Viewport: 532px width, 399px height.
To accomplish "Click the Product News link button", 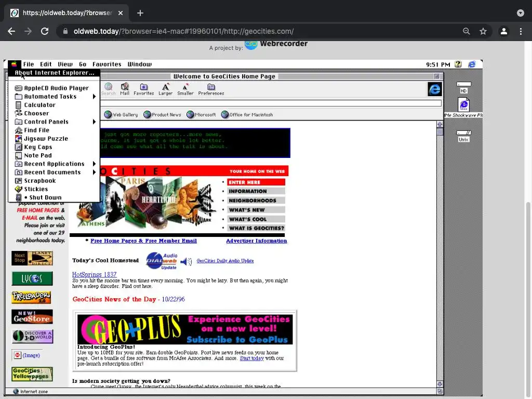I will click(x=162, y=115).
